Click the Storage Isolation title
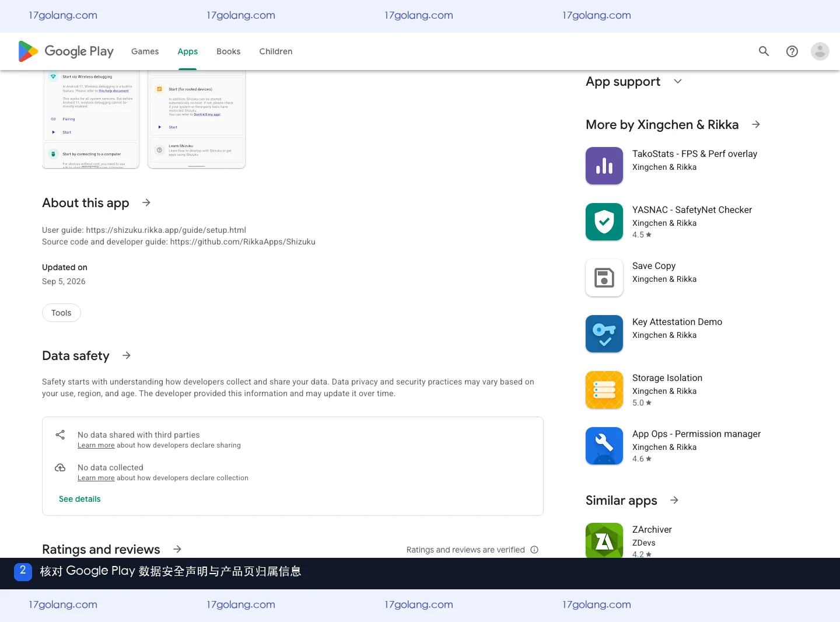 click(667, 378)
